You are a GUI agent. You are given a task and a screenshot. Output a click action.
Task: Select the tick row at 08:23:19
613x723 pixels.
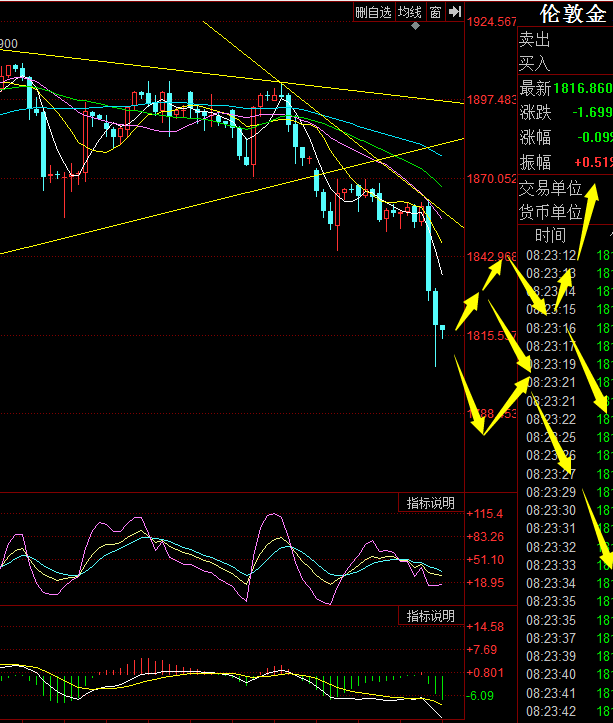tap(569, 364)
